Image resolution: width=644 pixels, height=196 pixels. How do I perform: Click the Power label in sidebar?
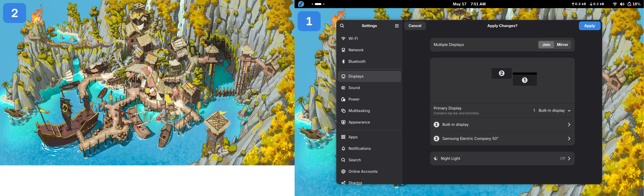click(x=354, y=99)
